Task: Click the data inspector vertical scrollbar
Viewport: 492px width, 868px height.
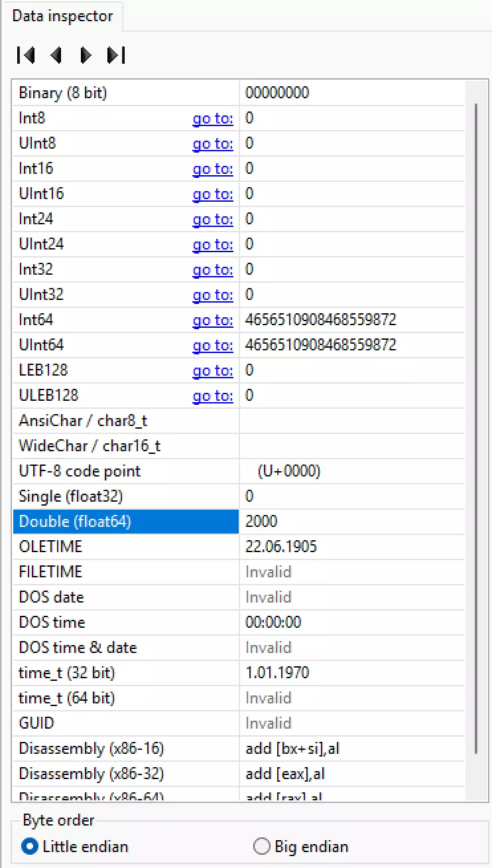Action: click(476, 425)
